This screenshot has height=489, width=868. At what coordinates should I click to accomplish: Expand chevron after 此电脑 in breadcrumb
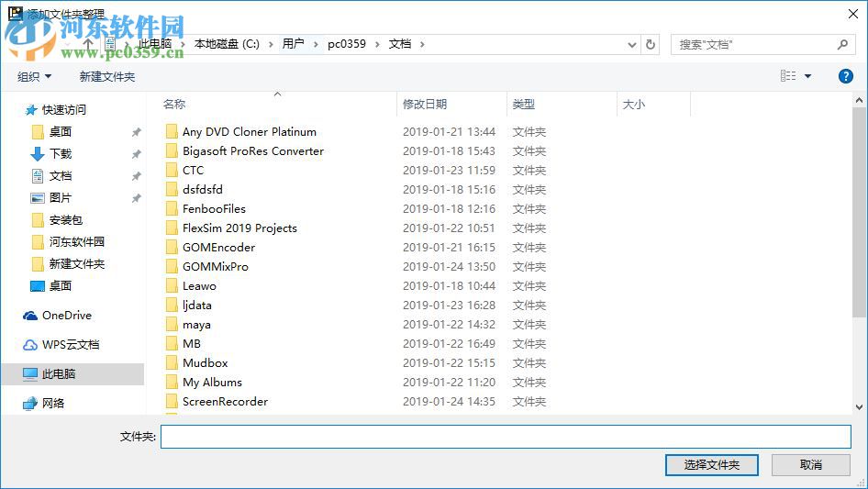183,44
